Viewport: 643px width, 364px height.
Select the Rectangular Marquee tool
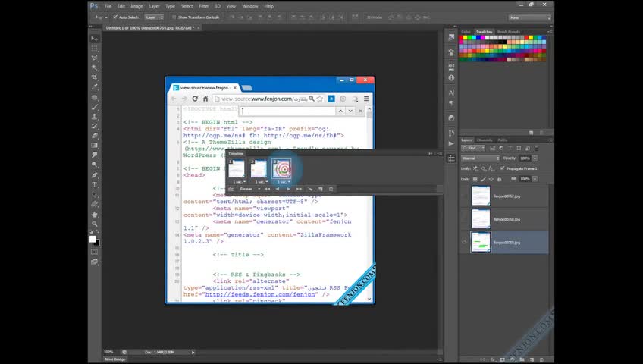[95, 49]
